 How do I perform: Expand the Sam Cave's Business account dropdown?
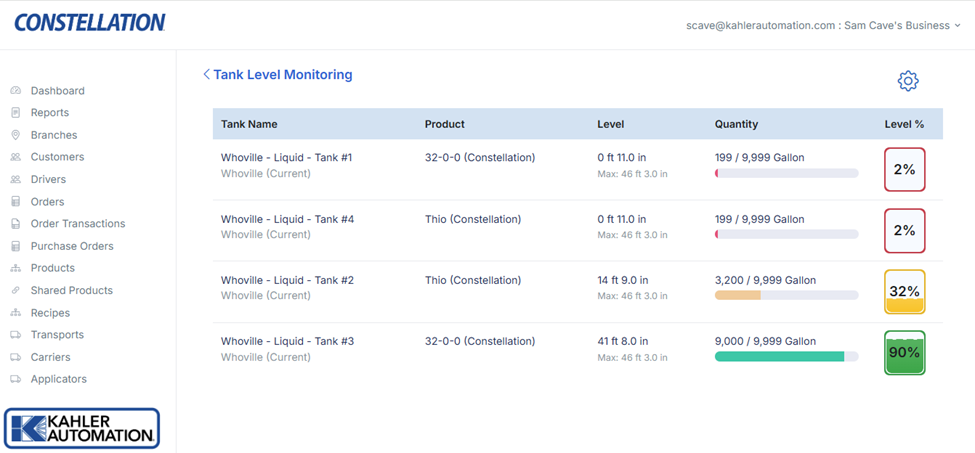(957, 26)
